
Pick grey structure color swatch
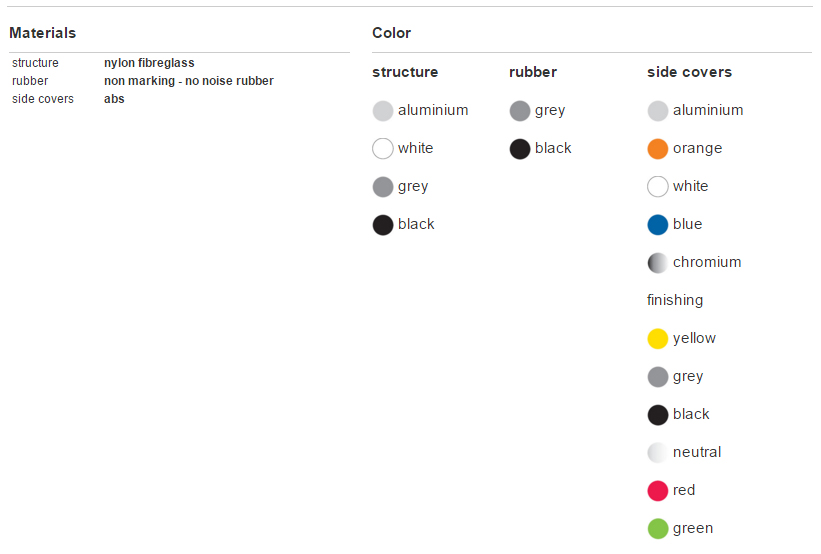(383, 187)
